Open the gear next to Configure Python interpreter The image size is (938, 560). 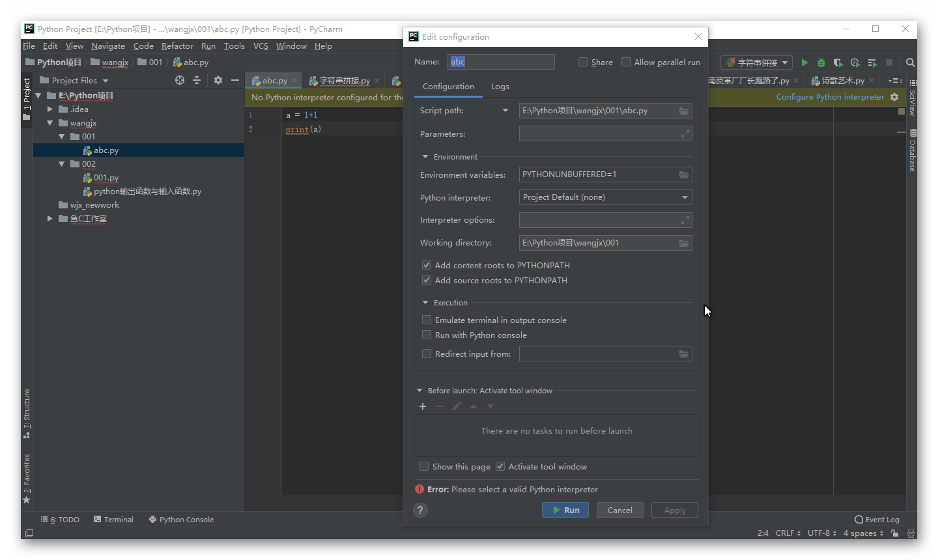pos(894,97)
